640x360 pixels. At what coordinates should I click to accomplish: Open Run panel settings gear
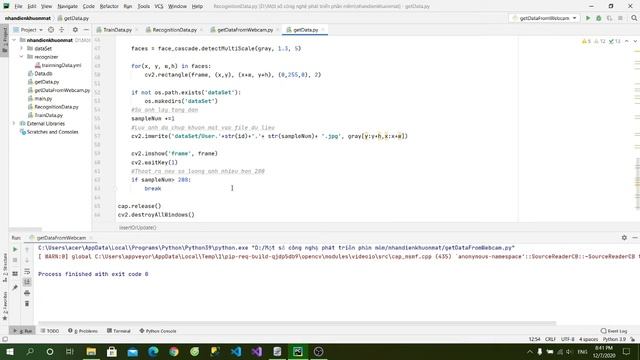pos(624,238)
